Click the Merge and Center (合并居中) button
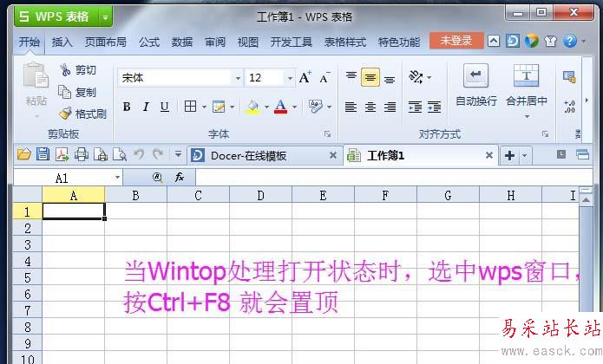 pos(527,89)
